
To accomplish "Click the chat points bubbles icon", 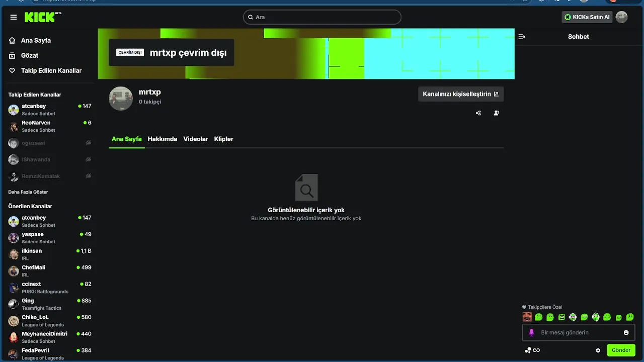I will click(x=528, y=350).
